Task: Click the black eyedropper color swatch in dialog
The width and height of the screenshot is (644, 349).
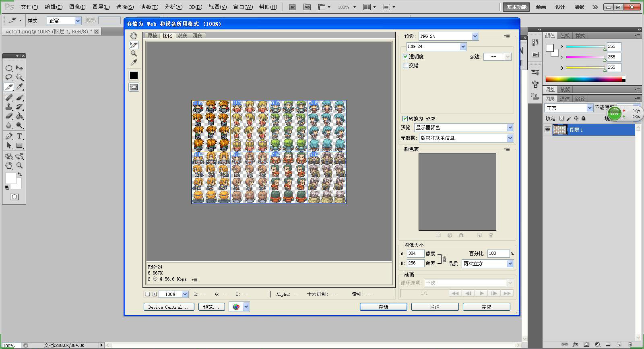Action: [134, 75]
